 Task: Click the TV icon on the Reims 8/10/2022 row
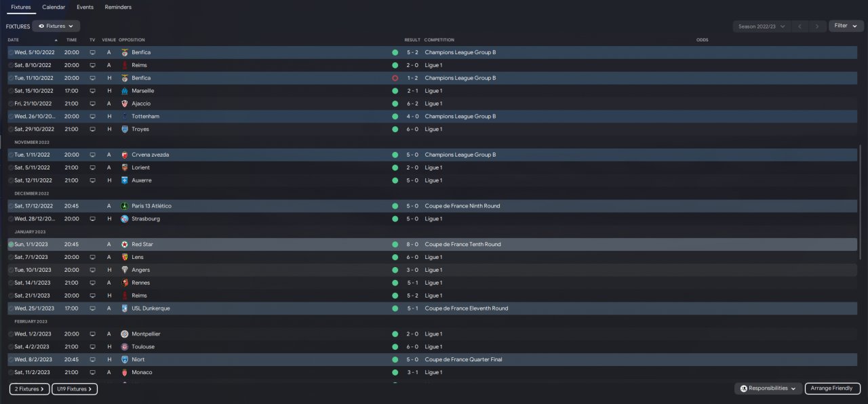pyautogui.click(x=93, y=65)
